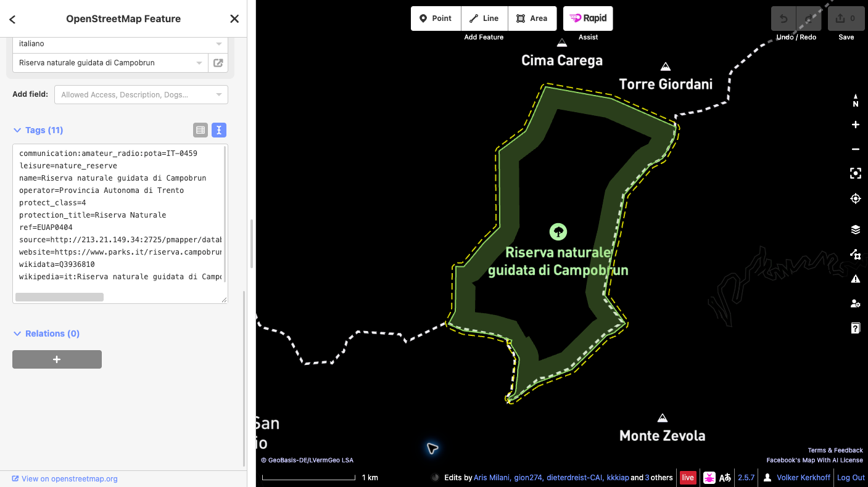Undo the last edit

click(x=783, y=18)
